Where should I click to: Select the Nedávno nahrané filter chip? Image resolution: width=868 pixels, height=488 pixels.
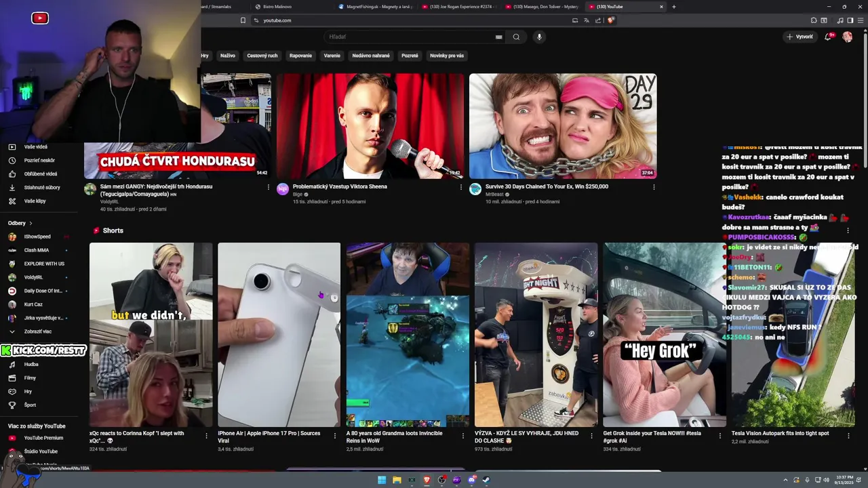(x=371, y=56)
